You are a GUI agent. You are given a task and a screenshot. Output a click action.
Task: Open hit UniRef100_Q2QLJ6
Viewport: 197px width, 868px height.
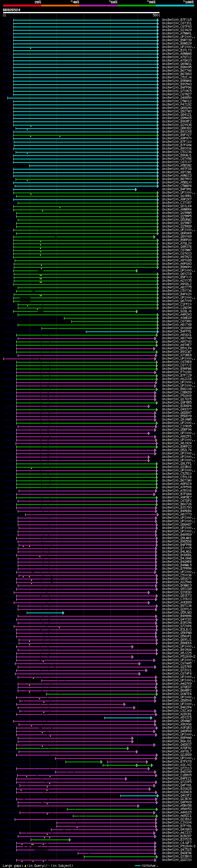177,311
